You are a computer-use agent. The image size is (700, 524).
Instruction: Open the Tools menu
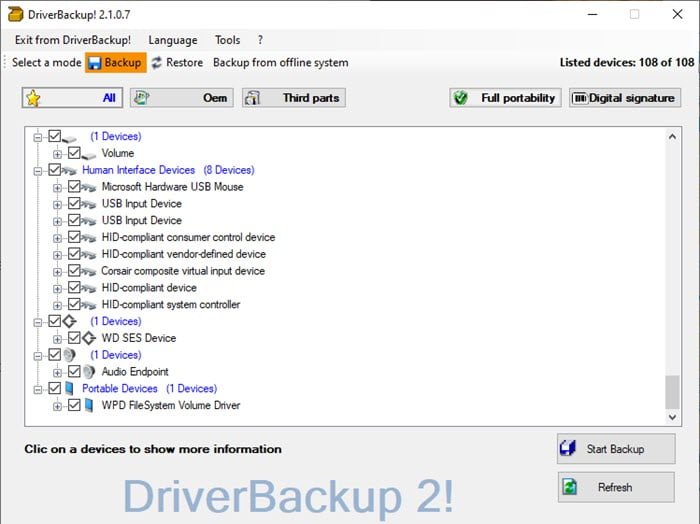coord(227,40)
